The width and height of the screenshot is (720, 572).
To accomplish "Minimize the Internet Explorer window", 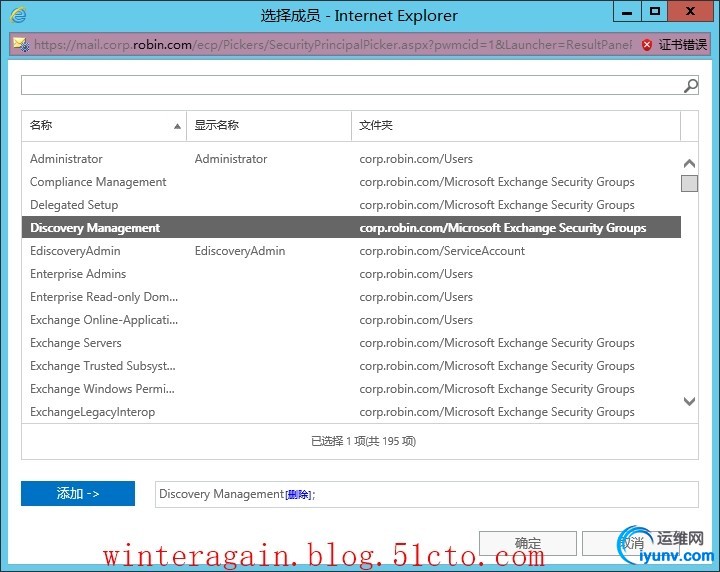I will click(627, 12).
